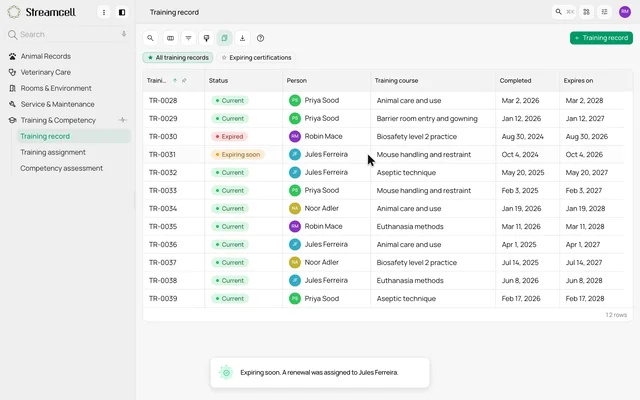This screenshot has height=400, width=640.
Task: Open record TR-0035
Action: pos(163,226)
